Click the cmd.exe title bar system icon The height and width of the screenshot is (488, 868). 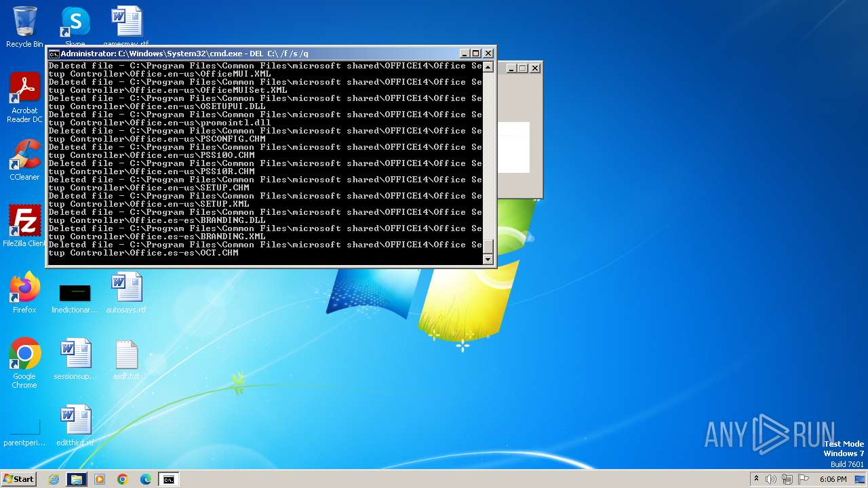point(54,54)
